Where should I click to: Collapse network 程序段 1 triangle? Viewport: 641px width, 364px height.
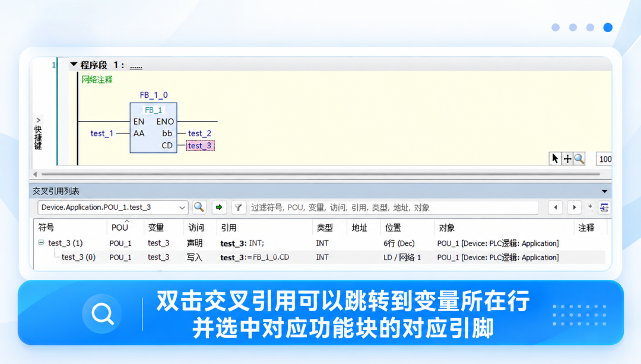pos(74,64)
